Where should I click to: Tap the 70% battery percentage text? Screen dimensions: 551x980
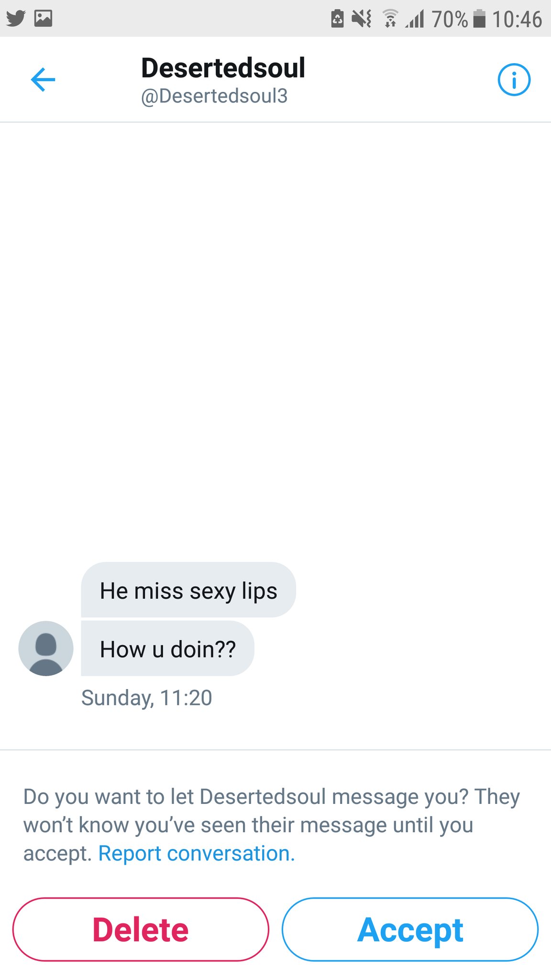pyautogui.click(x=450, y=19)
